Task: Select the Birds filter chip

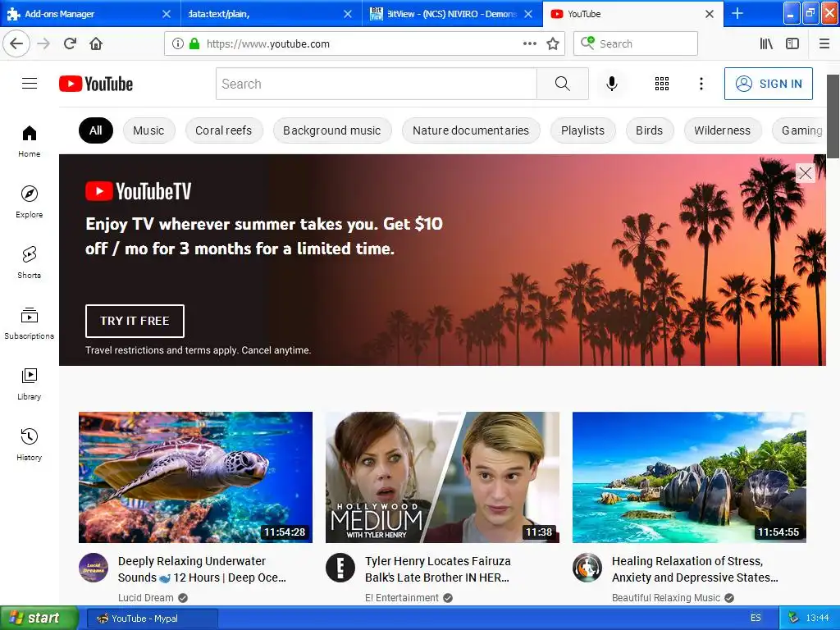Action: (x=649, y=130)
